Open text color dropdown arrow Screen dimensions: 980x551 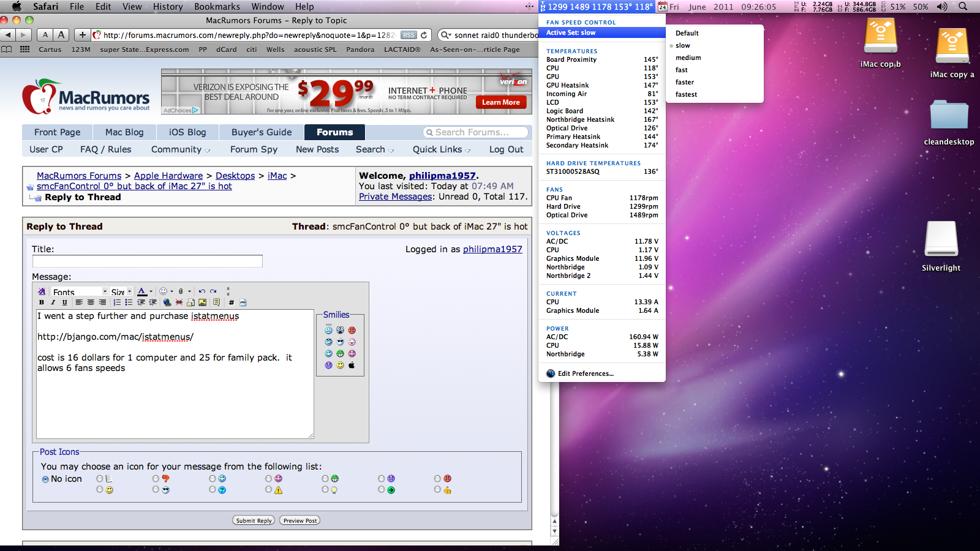(151, 291)
